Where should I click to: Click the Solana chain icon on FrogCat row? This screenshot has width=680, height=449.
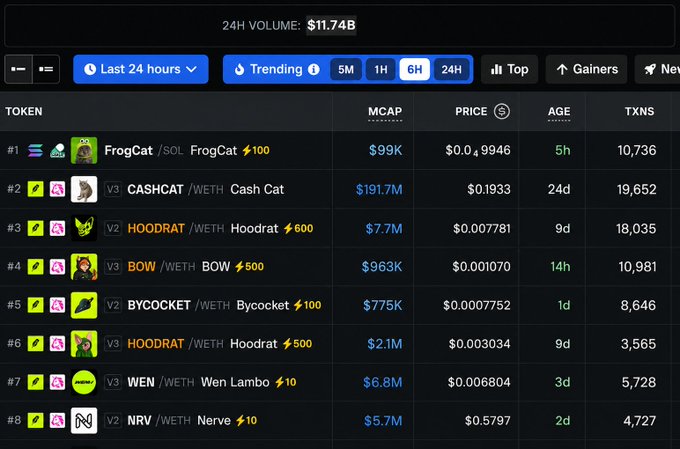(x=36, y=151)
